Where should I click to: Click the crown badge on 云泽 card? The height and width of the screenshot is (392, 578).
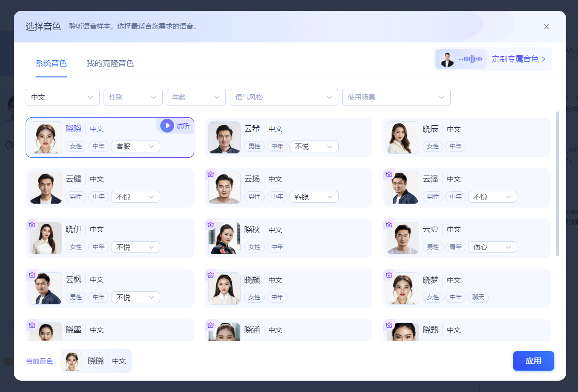click(x=389, y=174)
